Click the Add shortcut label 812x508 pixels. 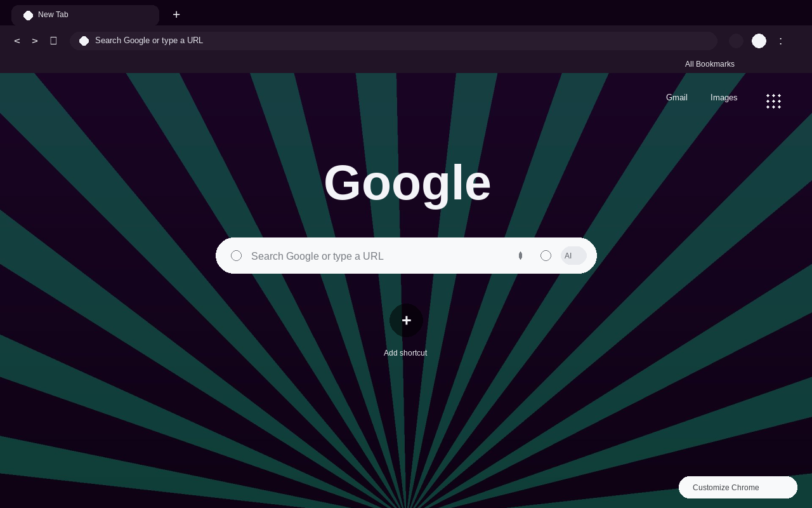[405, 353]
